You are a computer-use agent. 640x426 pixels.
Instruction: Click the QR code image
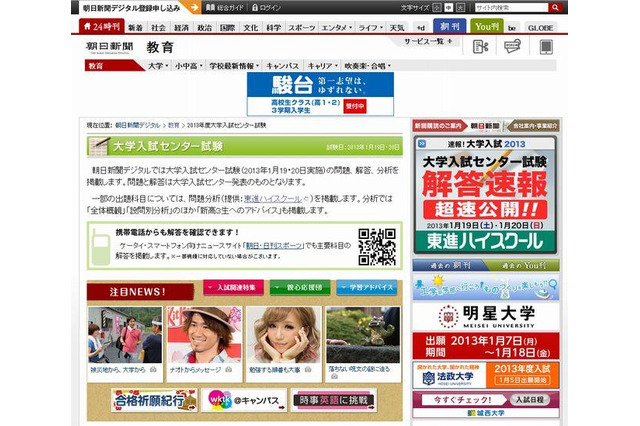click(377, 246)
